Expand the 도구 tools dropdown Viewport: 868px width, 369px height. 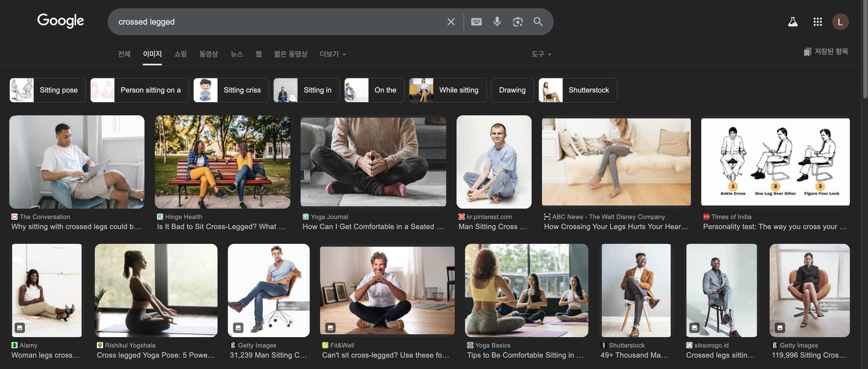pyautogui.click(x=541, y=54)
